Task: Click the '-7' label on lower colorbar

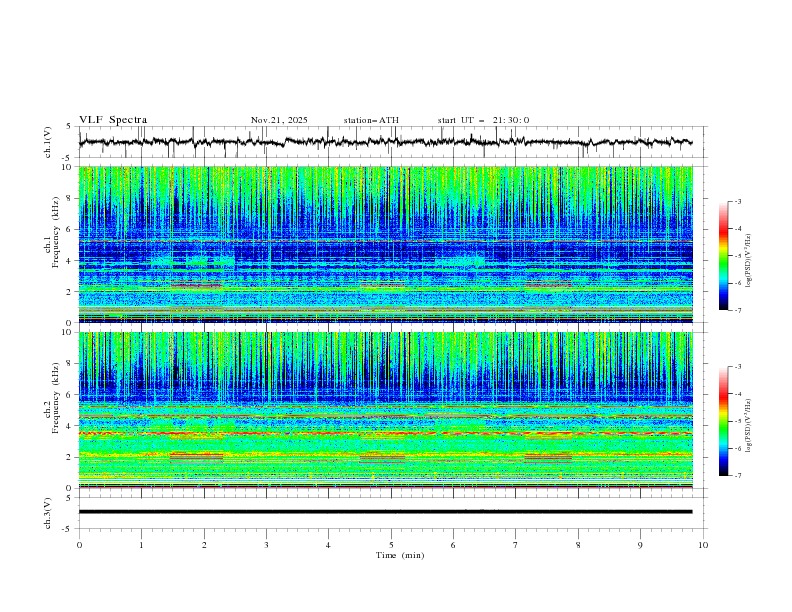Action: click(737, 475)
